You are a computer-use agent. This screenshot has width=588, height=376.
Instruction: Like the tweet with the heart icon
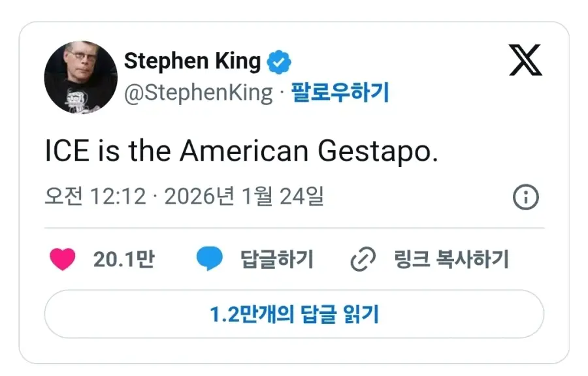click(63, 260)
